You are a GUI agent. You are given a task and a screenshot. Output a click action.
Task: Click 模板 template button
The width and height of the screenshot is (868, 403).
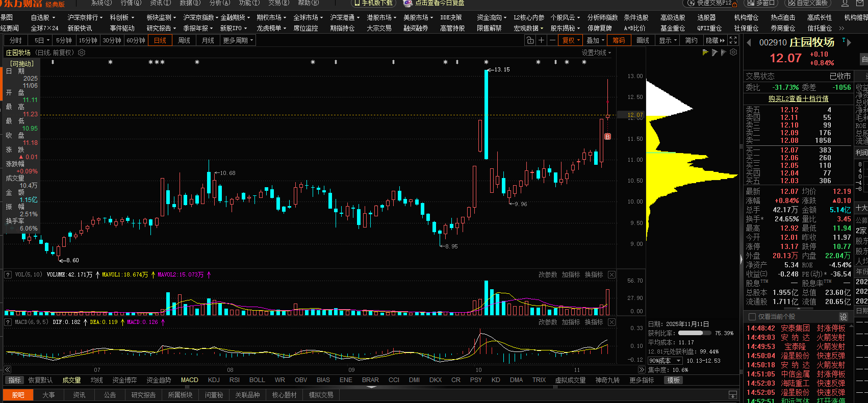point(673,380)
